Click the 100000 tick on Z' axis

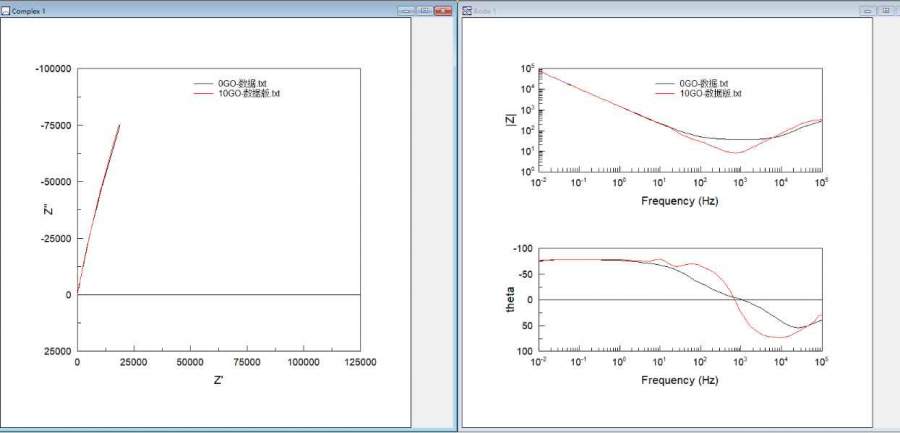pos(304,362)
